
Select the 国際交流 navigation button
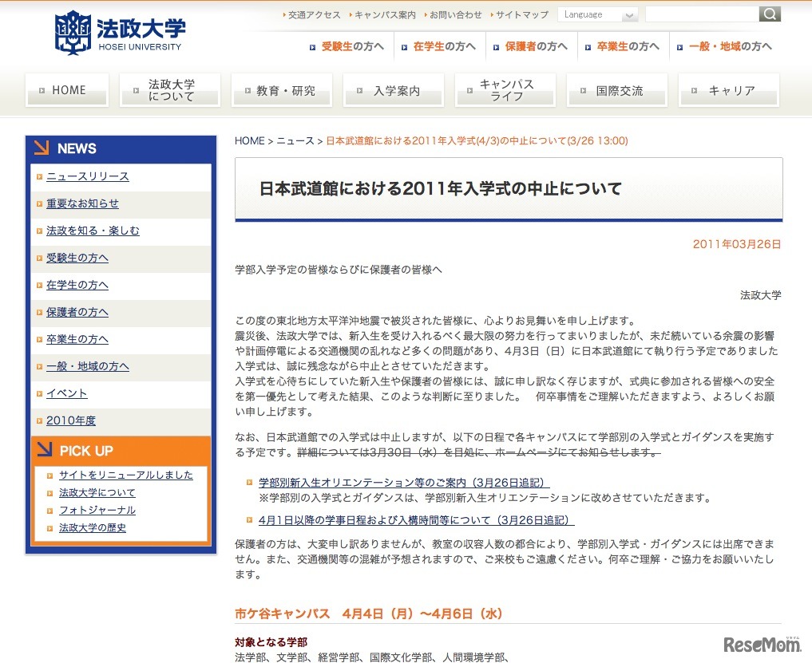617,90
